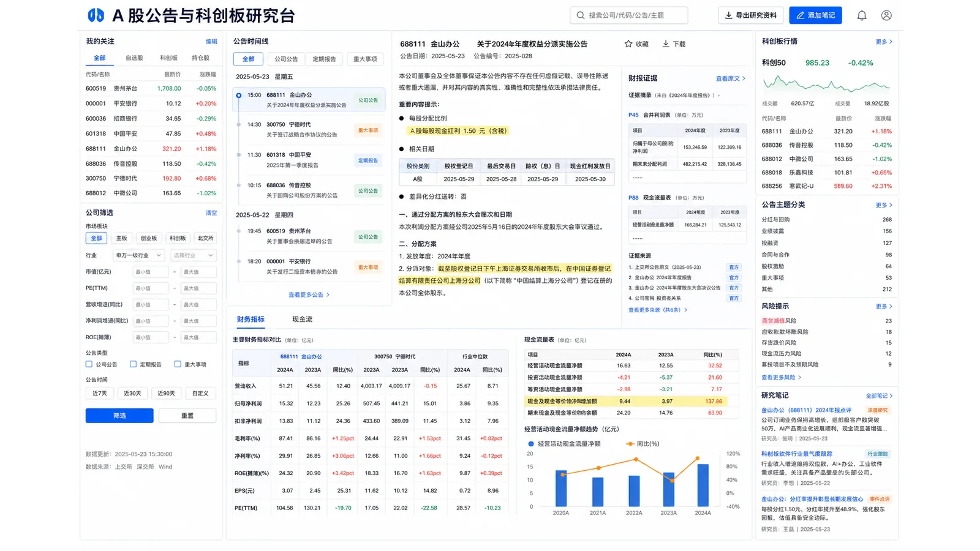980x551 pixels.
Task: Click 官方 badge beside 上交所公告原文
Action: tap(734, 268)
